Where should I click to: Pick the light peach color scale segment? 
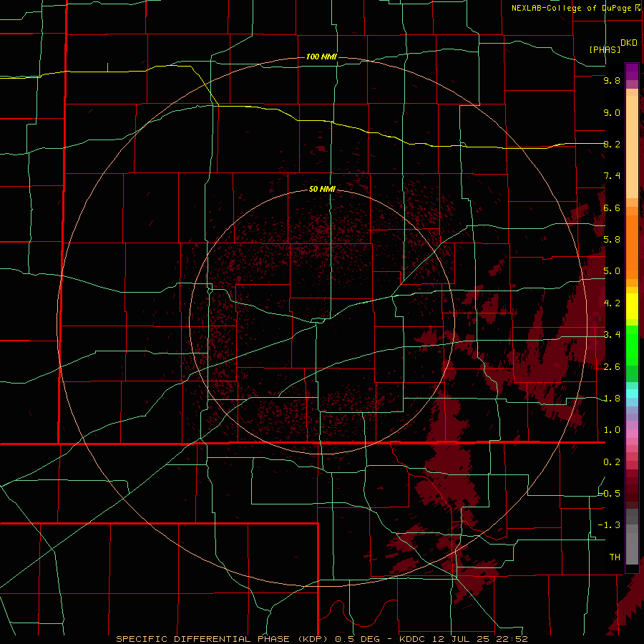(x=632, y=147)
